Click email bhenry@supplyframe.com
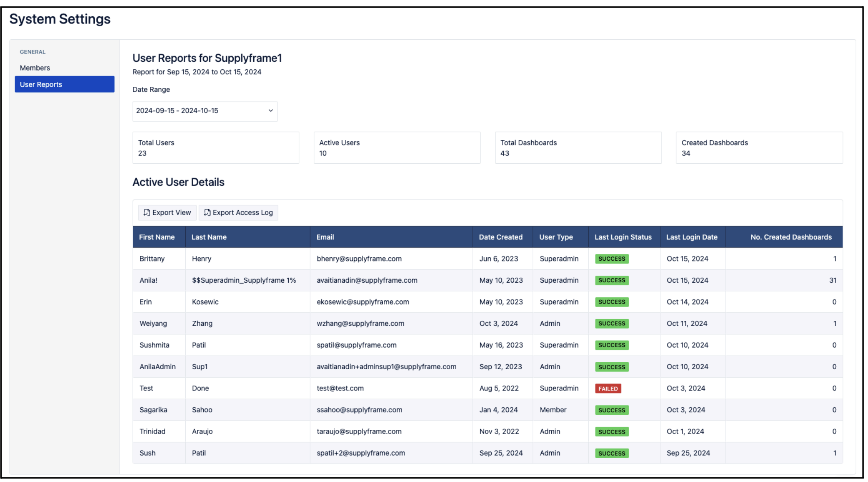Screen dimensions: 868x482 pos(359,259)
